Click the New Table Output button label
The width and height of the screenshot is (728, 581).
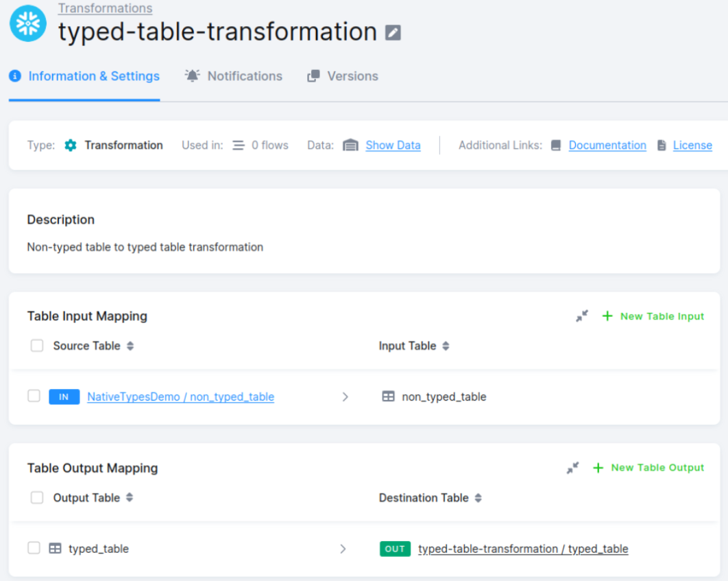pos(657,468)
